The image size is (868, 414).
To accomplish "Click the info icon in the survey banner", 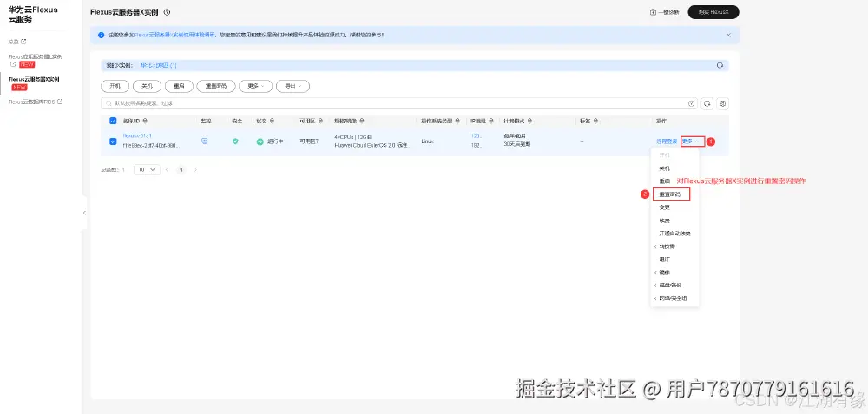I will click(102, 35).
